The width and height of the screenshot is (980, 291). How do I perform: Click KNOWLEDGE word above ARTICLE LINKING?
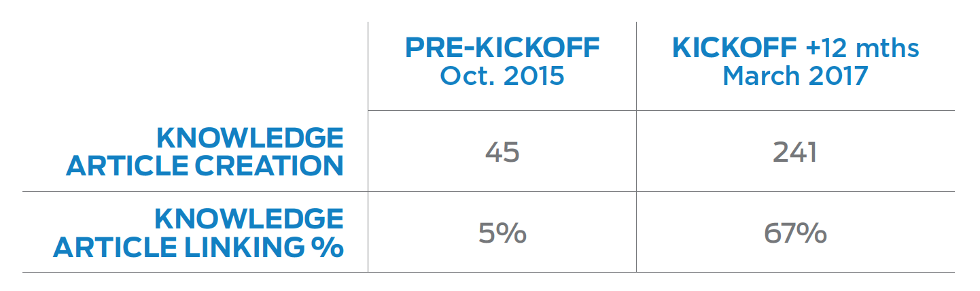[249, 219]
